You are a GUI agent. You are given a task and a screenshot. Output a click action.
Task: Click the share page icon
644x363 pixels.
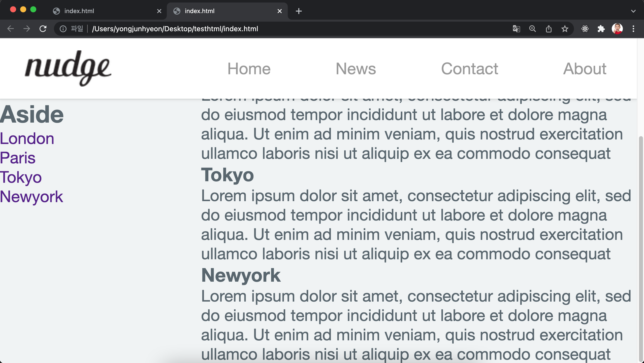[x=549, y=29]
